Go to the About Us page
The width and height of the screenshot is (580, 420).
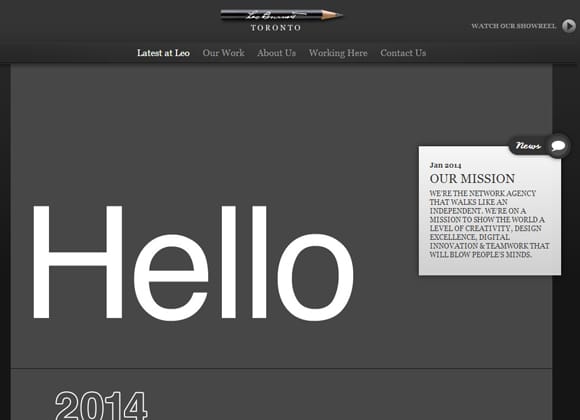coord(276,53)
